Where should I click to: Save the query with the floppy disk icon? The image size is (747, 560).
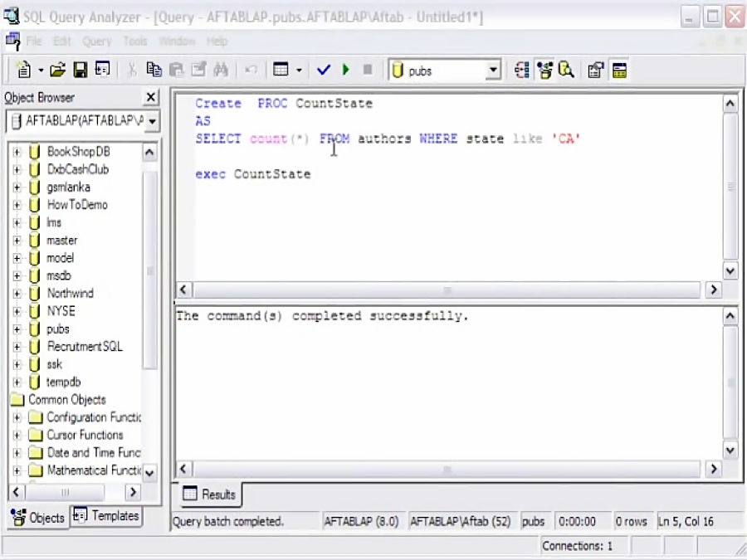point(81,71)
